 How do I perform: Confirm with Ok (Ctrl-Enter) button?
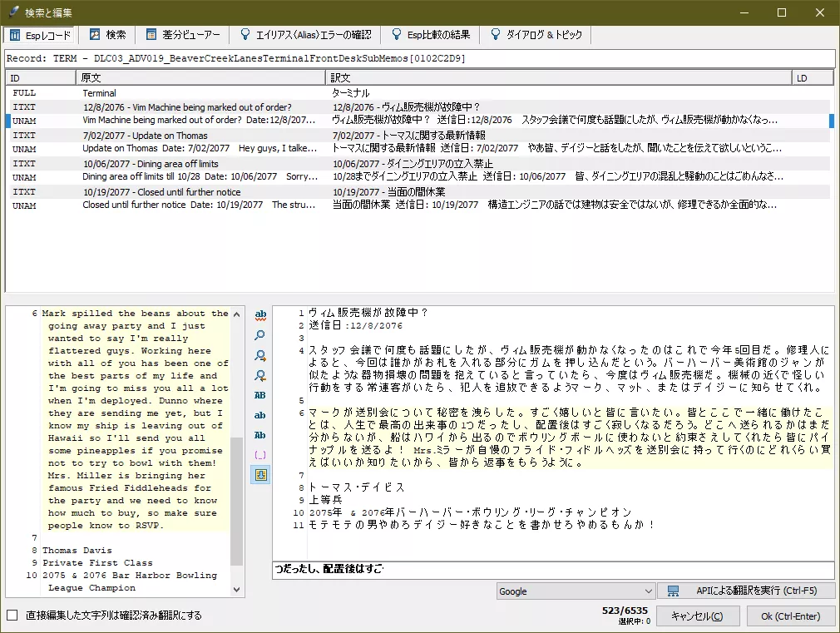790,616
